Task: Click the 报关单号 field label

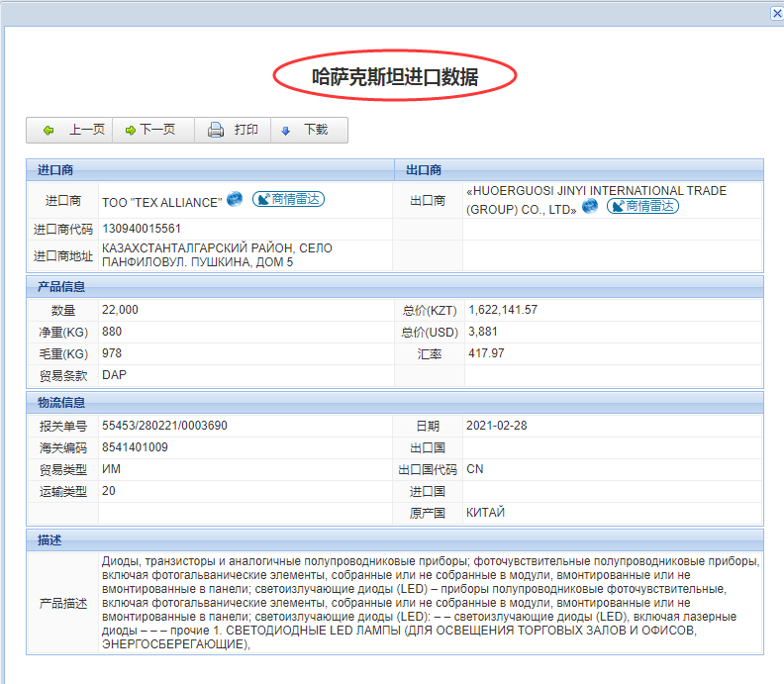Action: [x=63, y=427]
